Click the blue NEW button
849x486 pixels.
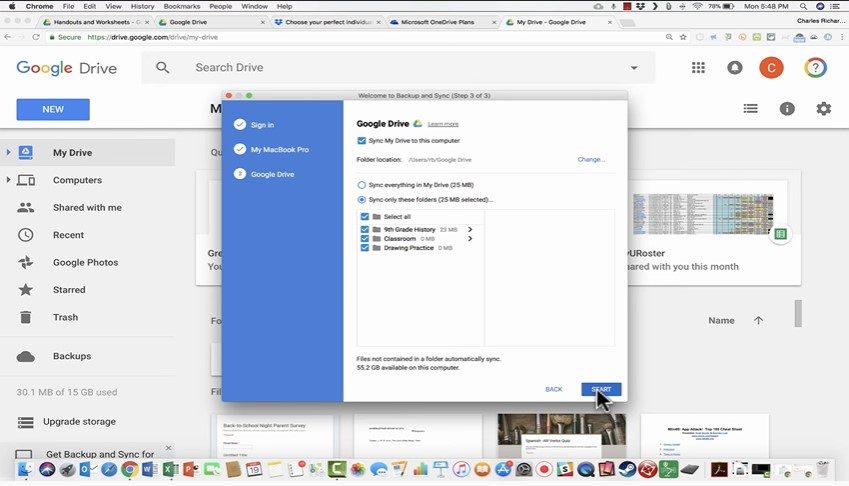click(53, 109)
